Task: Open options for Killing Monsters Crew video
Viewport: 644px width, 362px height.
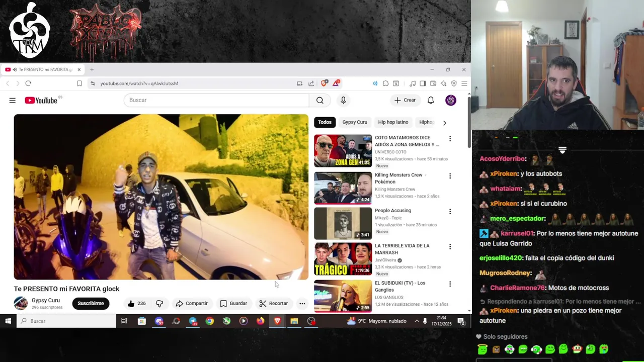Action: point(450,176)
